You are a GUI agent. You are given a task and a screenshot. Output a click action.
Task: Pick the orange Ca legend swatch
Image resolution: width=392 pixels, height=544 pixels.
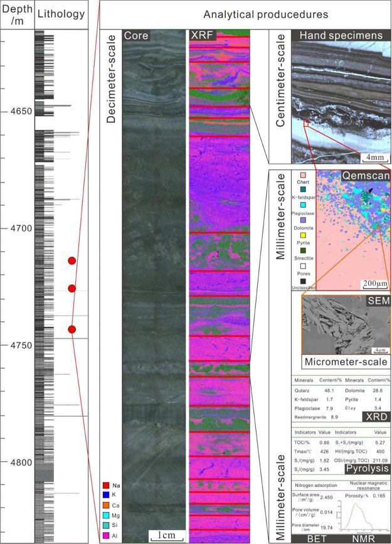(x=107, y=505)
